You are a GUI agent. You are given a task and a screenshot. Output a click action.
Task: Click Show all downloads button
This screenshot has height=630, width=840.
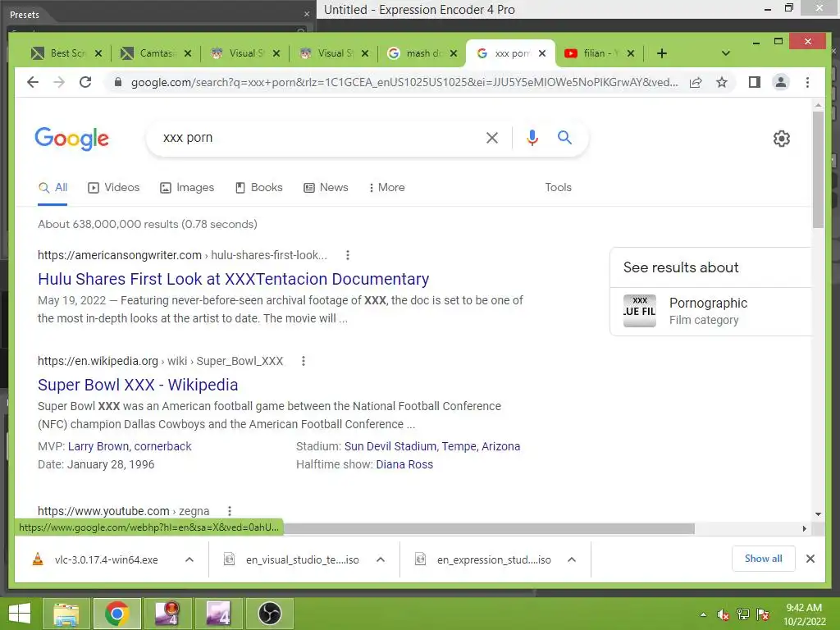763,559
